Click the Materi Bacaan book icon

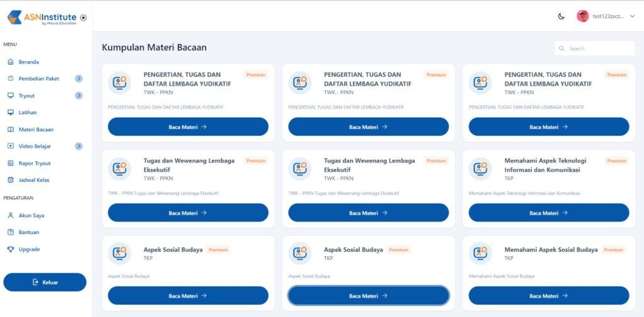(11, 130)
